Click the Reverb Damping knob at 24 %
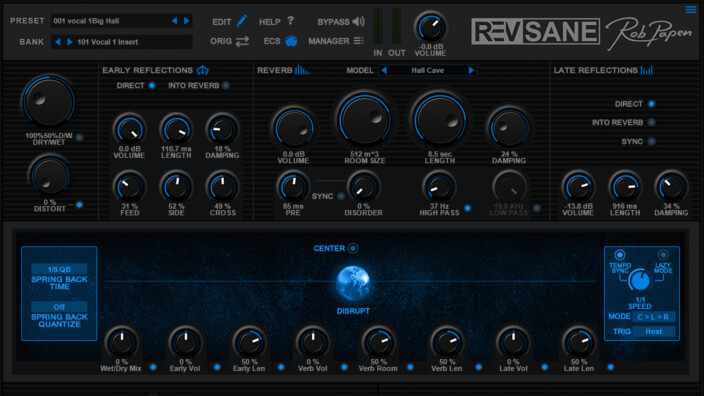This screenshot has height=396, width=704. point(509,129)
